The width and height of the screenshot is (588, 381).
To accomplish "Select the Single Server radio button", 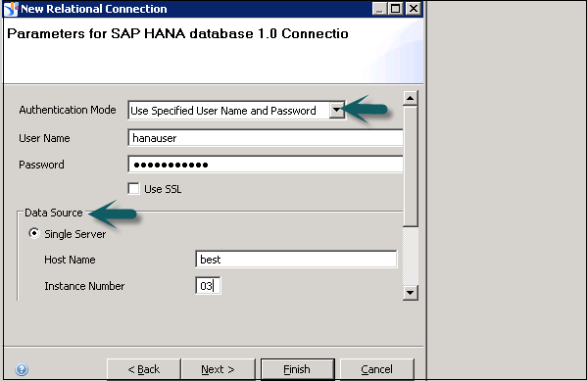I will click(x=34, y=234).
